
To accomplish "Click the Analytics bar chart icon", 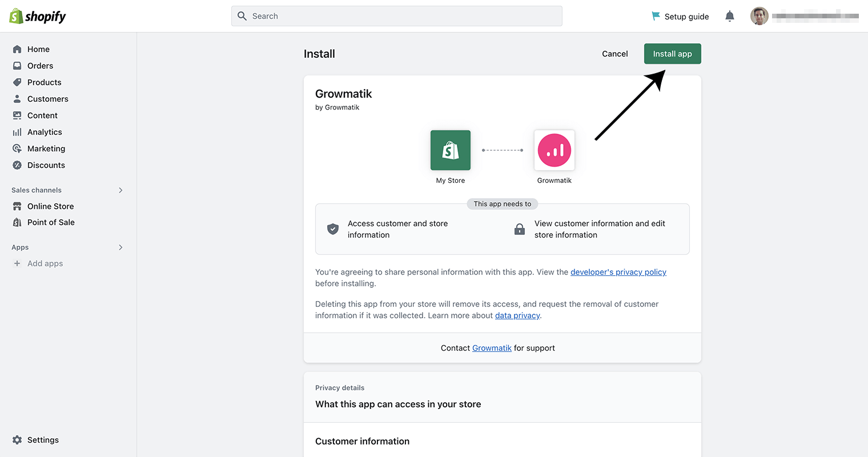I will 17,132.
